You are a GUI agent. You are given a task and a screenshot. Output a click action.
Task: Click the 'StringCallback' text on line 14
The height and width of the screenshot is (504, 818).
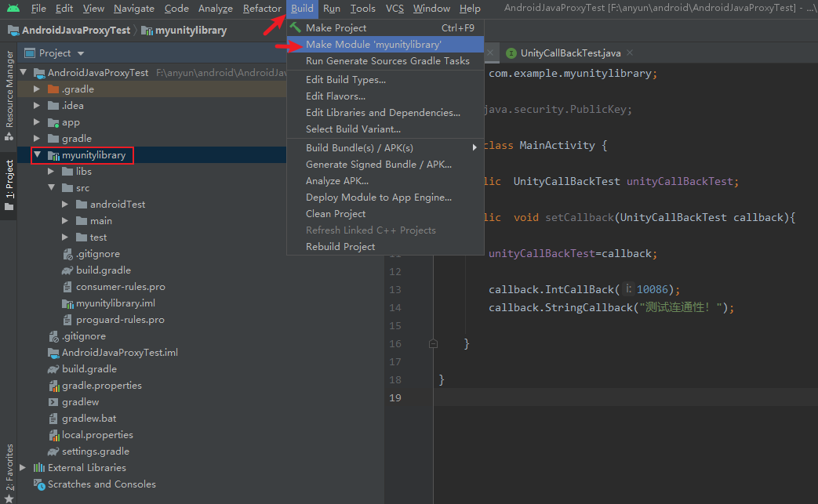588,307
